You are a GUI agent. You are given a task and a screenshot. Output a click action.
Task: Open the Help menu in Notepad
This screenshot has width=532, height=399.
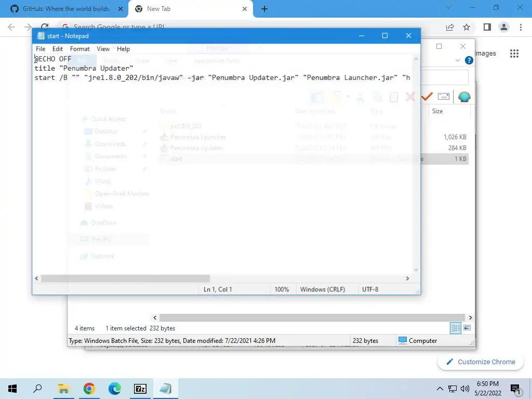coord(123,49)
